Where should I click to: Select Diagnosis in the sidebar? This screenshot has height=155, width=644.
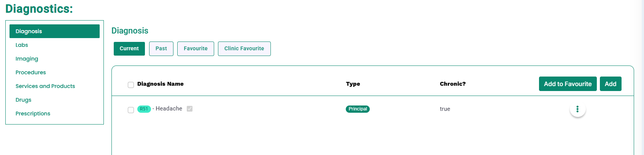point(54,31)
